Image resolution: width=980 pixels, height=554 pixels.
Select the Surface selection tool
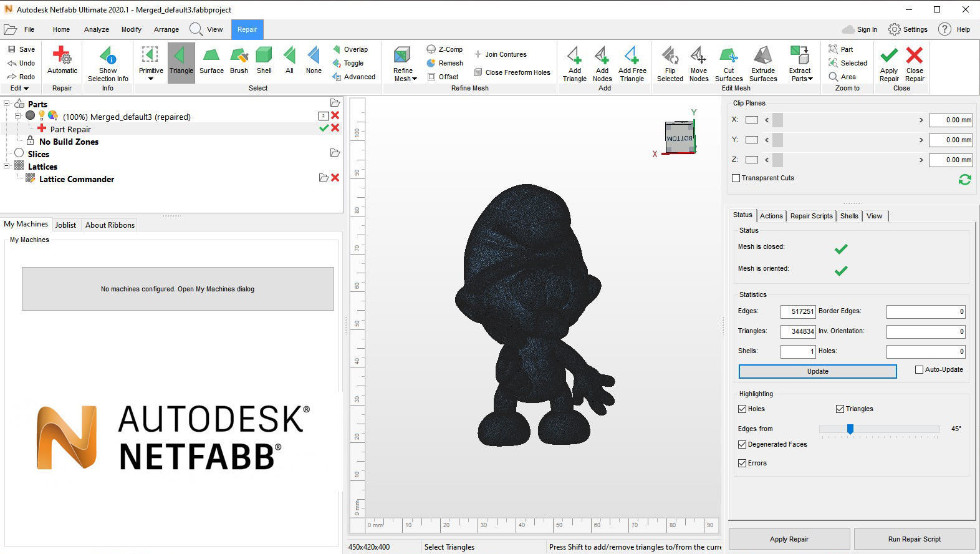pyautogui.click(x=211, y=61)
